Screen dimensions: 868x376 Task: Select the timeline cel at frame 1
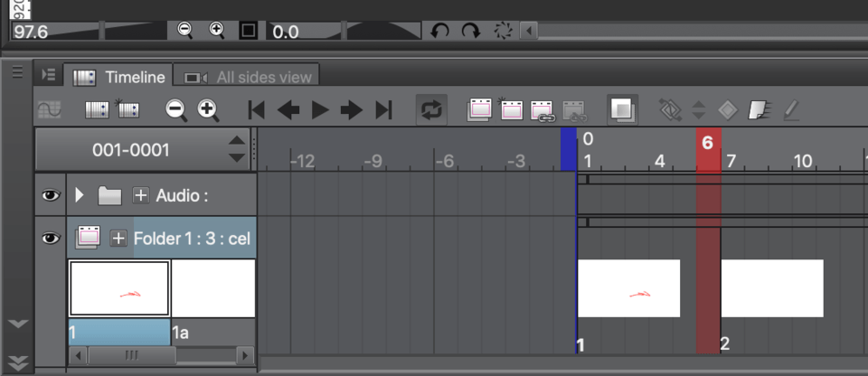(x=629, y=288)
